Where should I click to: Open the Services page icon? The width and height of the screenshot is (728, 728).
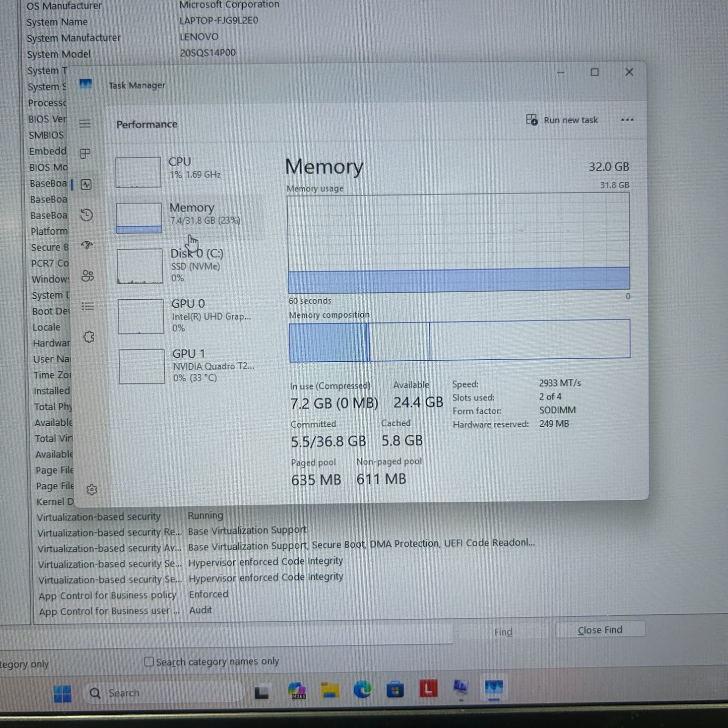pyautogui.click(x=89, y=337)
